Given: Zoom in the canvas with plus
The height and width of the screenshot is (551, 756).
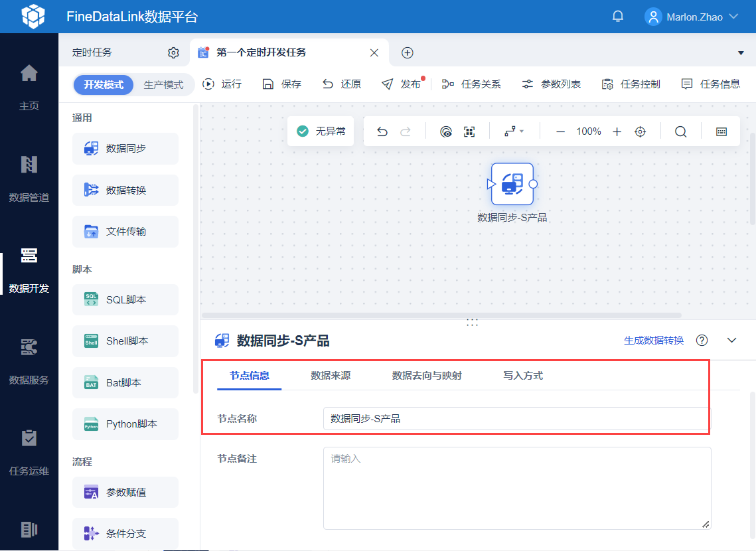Looking at the screenshot, I should 617,131.
